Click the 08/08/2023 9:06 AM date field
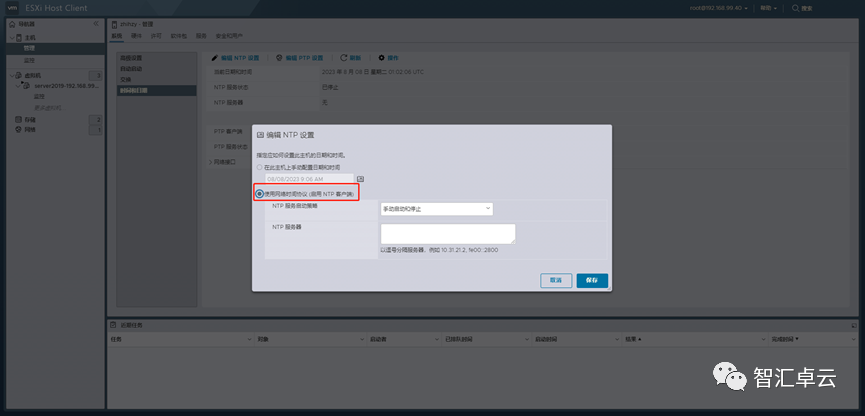Image resolution: width=865 pixels, height=416 pixels. 309,179
